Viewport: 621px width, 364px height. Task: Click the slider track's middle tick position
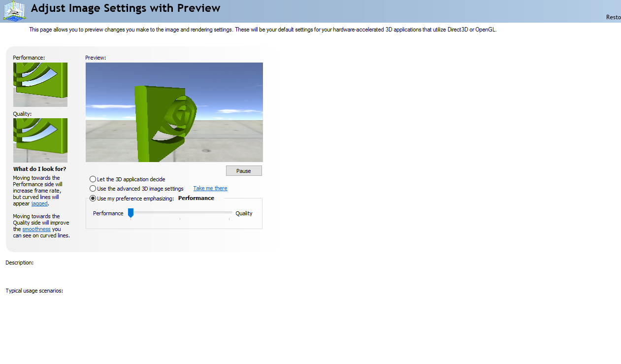click(180, 213)
